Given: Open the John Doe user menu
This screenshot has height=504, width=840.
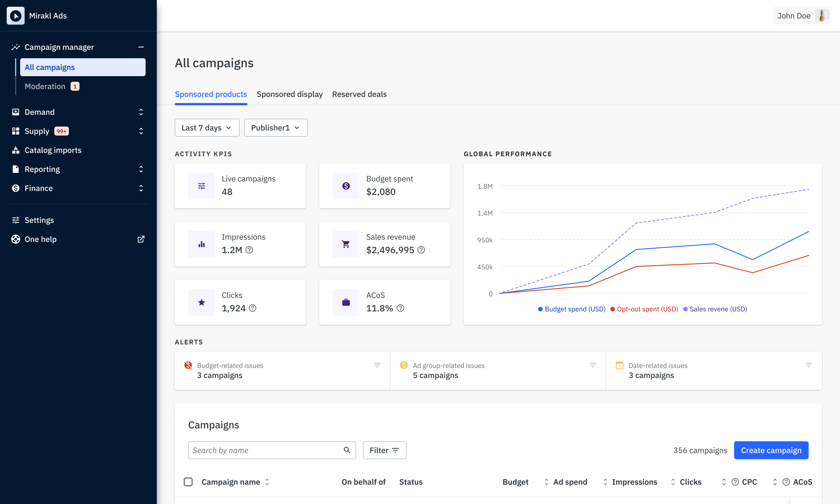Looking at the screenshot, I should [x=802, y=16].
